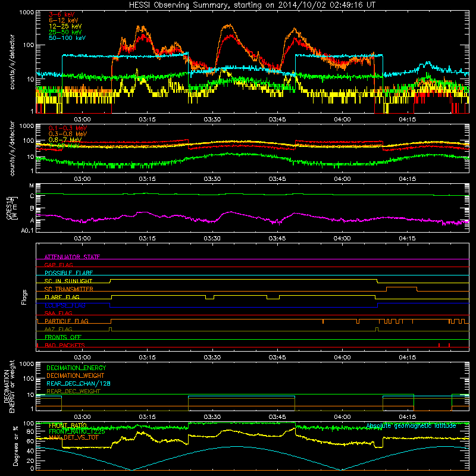Select the AAZ_FLAG label
Viewport: 476px width, 476px height.
tap(58, 329)
